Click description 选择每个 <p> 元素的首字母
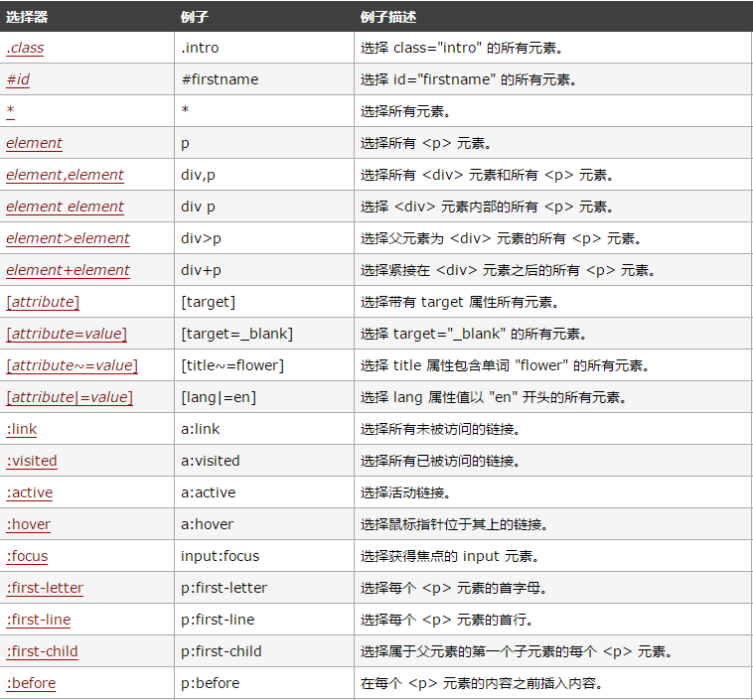 (x=453, y=588)
